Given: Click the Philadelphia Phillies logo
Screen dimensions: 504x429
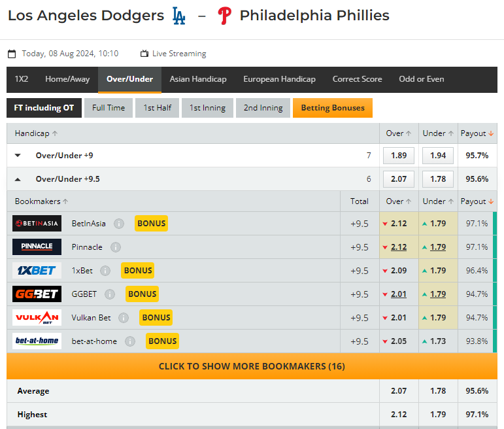Looking at the screenshot, I should tap(224, 16).
